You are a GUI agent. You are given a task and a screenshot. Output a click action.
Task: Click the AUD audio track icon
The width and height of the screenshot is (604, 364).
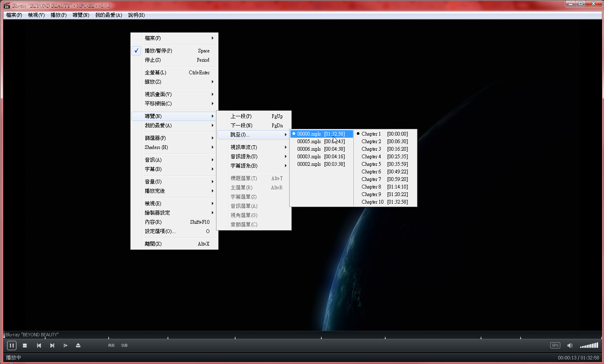point(111,346)
